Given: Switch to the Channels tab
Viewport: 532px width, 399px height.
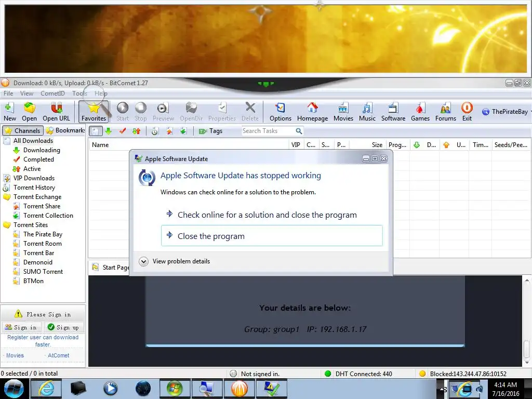Looking at the screenshot, I should (x=23, y=130).
